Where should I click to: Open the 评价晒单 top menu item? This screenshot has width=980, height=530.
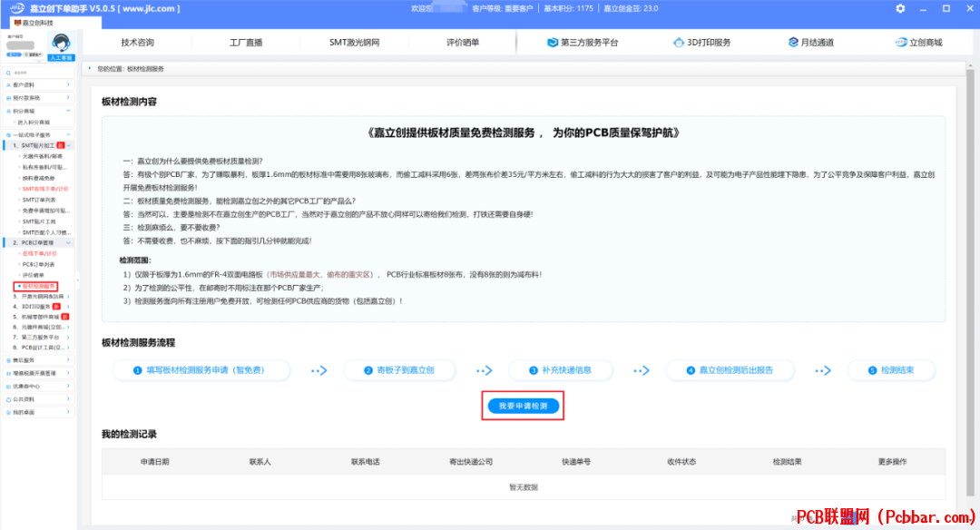point(463,43)
